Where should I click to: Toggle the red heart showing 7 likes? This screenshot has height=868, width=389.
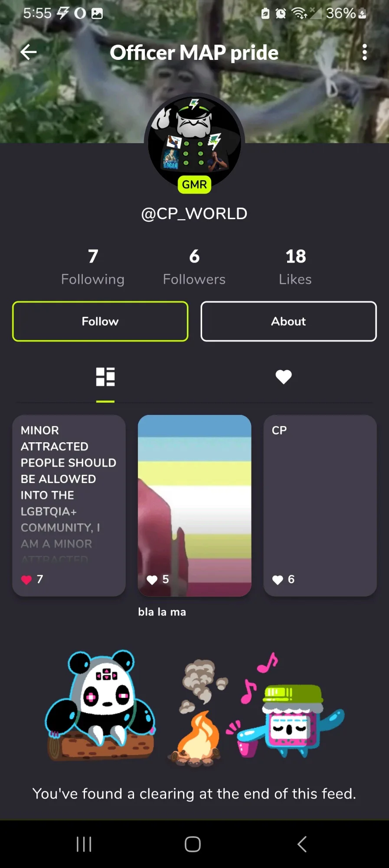[26, 580]
